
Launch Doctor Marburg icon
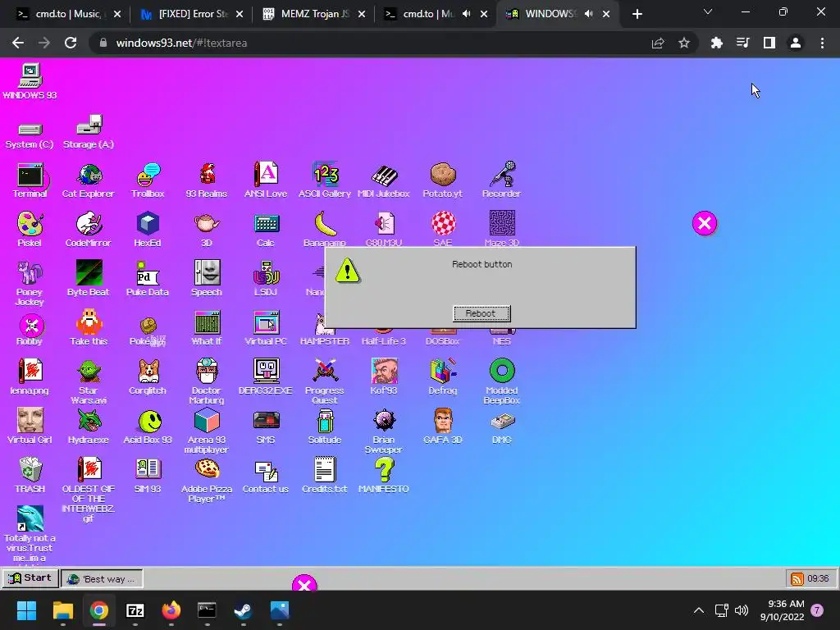click(207, 372)
